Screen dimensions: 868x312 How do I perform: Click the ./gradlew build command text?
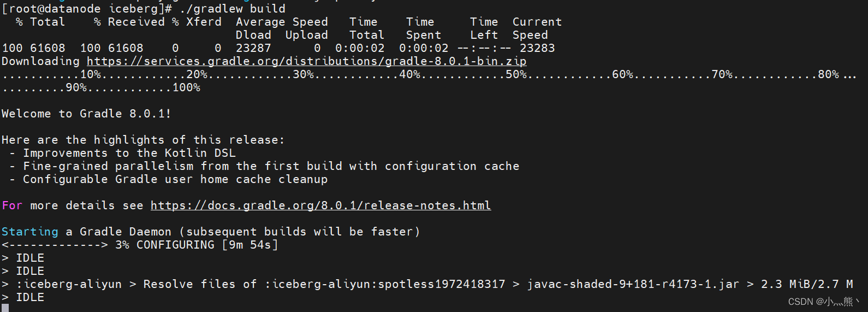click(232, 9)
